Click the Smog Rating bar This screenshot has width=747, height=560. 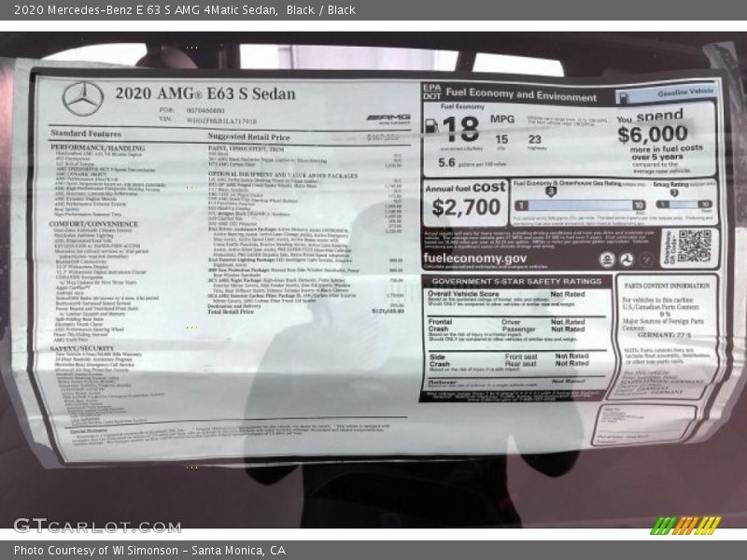(x=684, y=204)
